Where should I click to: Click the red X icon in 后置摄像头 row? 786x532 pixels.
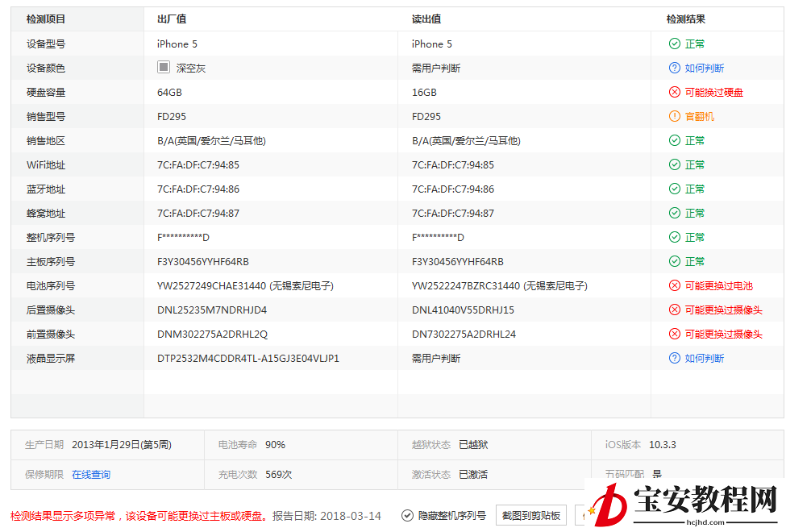point(674,310)
